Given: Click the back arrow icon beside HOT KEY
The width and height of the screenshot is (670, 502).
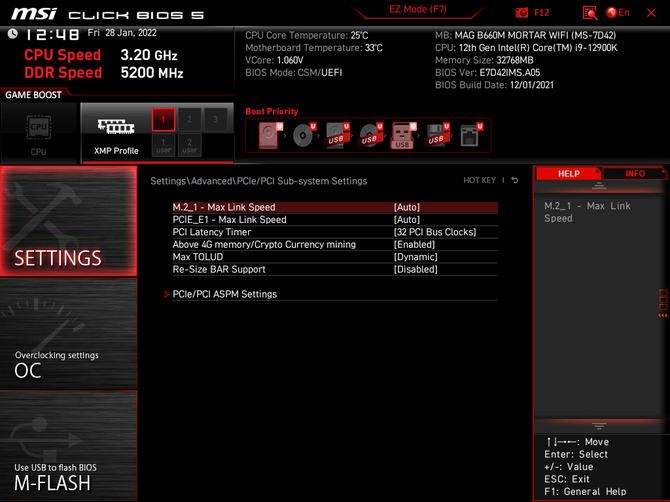Looking at the screenshot, I should click(x=515, y=180).
